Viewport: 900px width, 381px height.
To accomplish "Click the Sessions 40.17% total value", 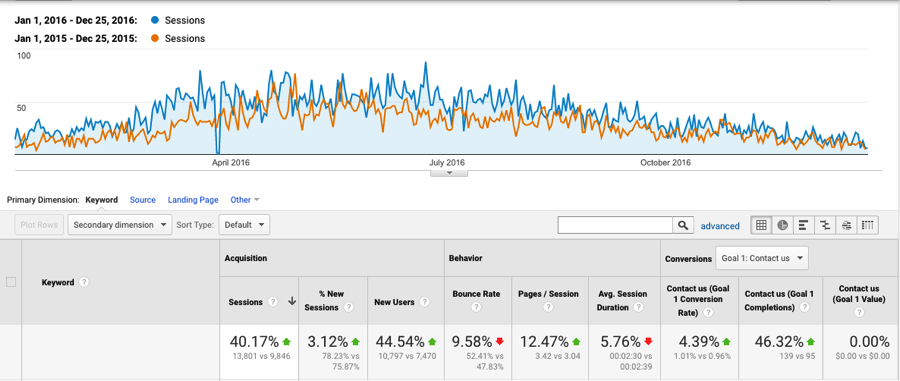I will click(x=254, y=342).
